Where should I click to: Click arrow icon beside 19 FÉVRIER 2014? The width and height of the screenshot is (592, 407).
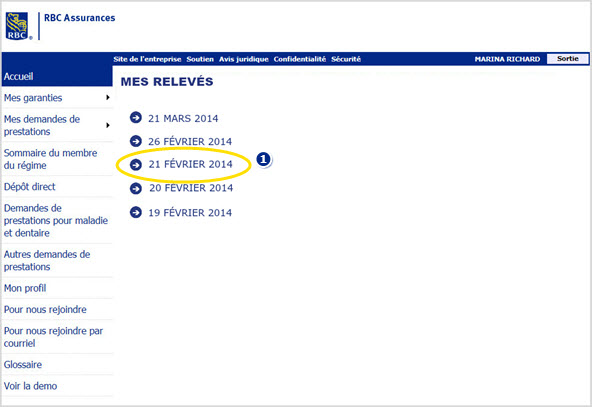click(136, 212)
